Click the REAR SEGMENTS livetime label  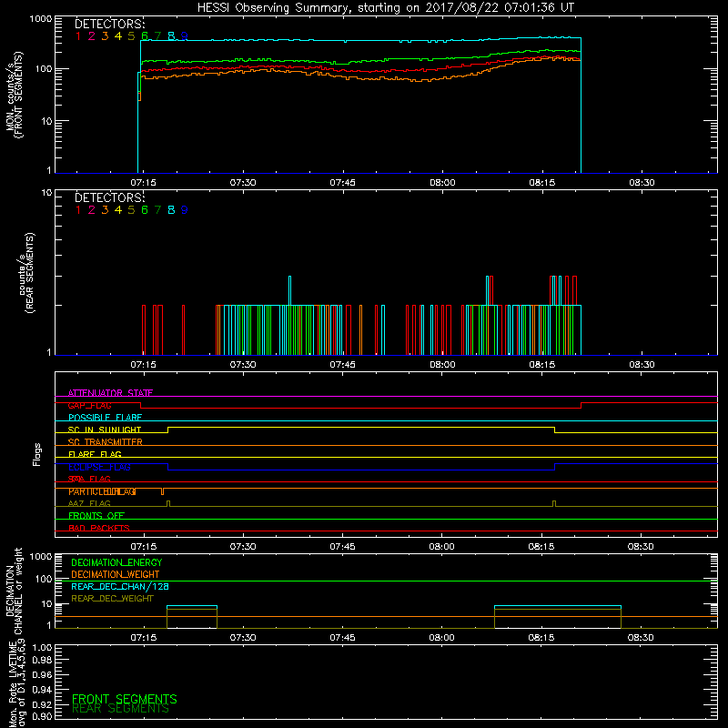pos(121,710)
